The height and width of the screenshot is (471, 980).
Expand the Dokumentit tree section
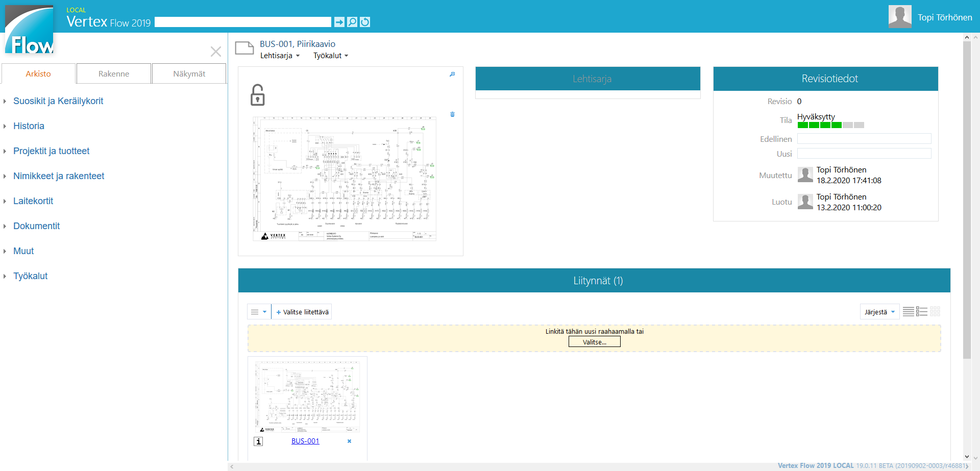click(36, 226)
